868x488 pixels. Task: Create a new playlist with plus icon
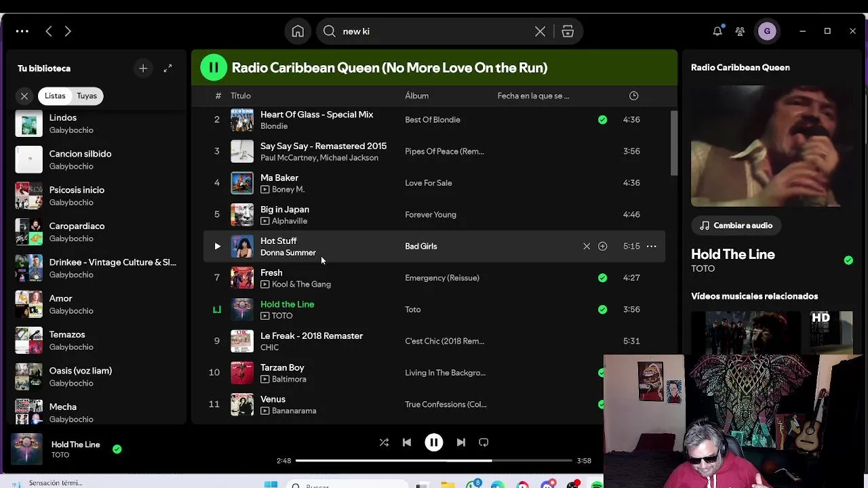coord(143,68)
